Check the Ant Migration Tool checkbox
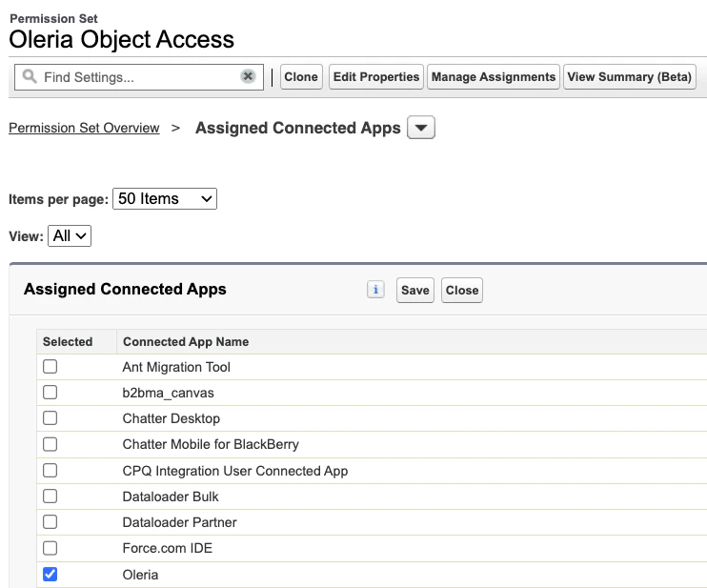The height and width of the screenshot is (588, 707). pyautogui.click(x=50, y=367)
